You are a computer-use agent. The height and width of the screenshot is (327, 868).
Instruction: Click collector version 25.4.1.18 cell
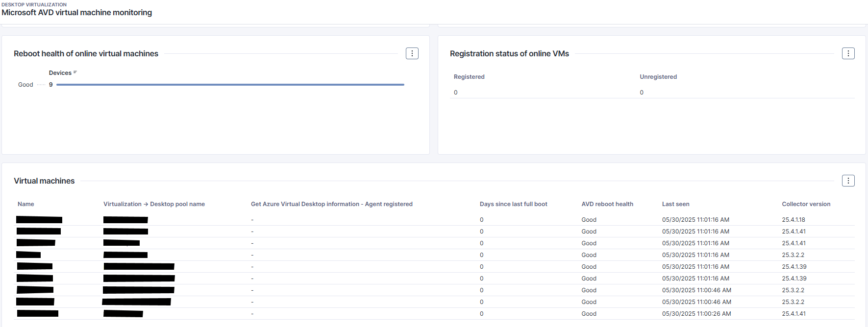click(793, 220)
